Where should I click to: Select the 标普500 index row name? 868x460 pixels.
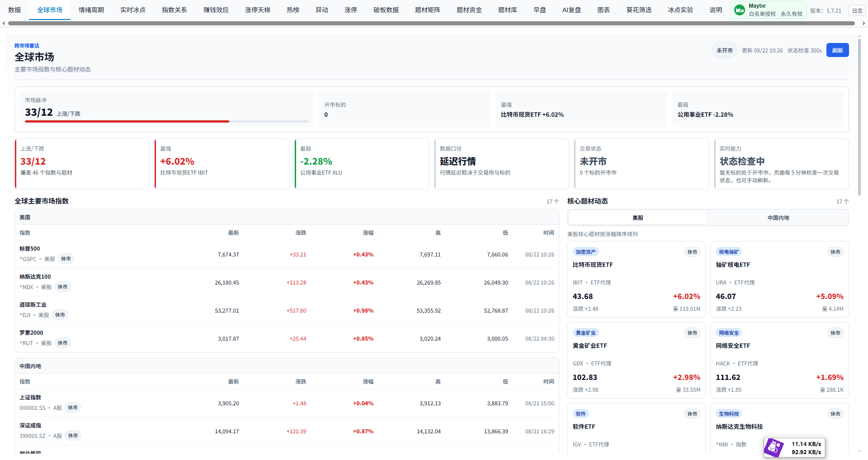click(x=29, y=248)
